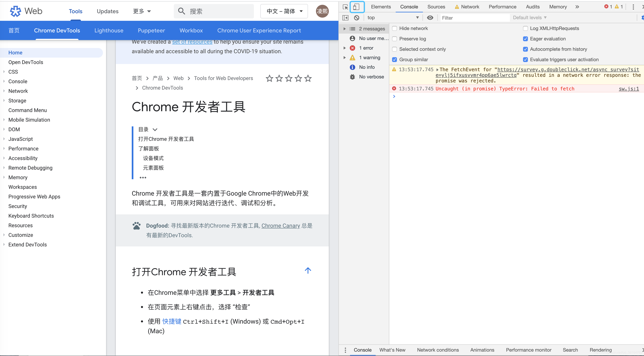Switch to the Network tab
The width and height of the screenshot is (644, 356).
click(467, 7)
